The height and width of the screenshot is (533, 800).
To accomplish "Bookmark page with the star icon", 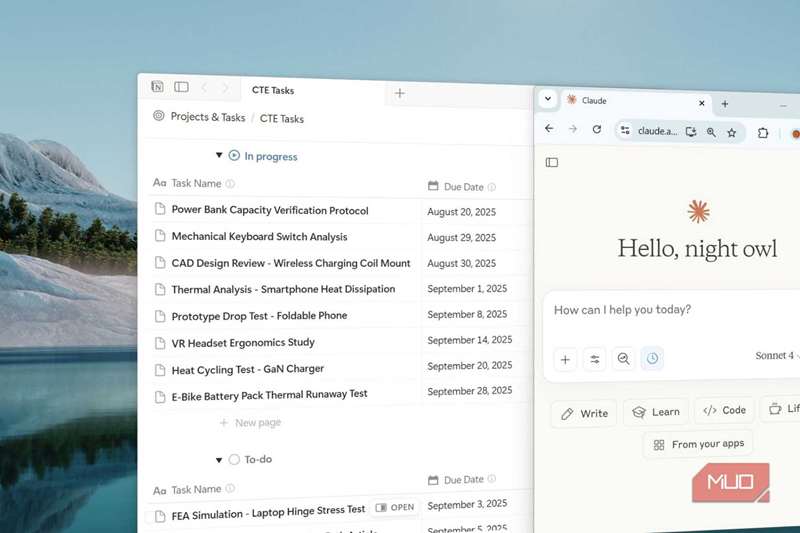I will [x=732, y=132].
